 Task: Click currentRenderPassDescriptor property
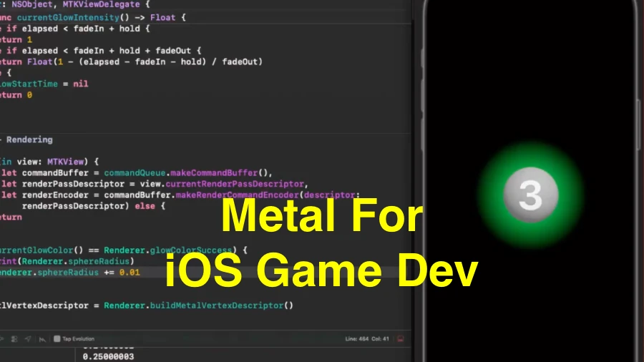point(235,184)
